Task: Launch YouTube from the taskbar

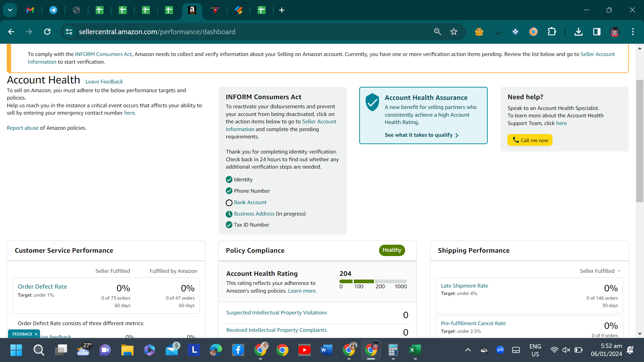Action: pos(304,350)
